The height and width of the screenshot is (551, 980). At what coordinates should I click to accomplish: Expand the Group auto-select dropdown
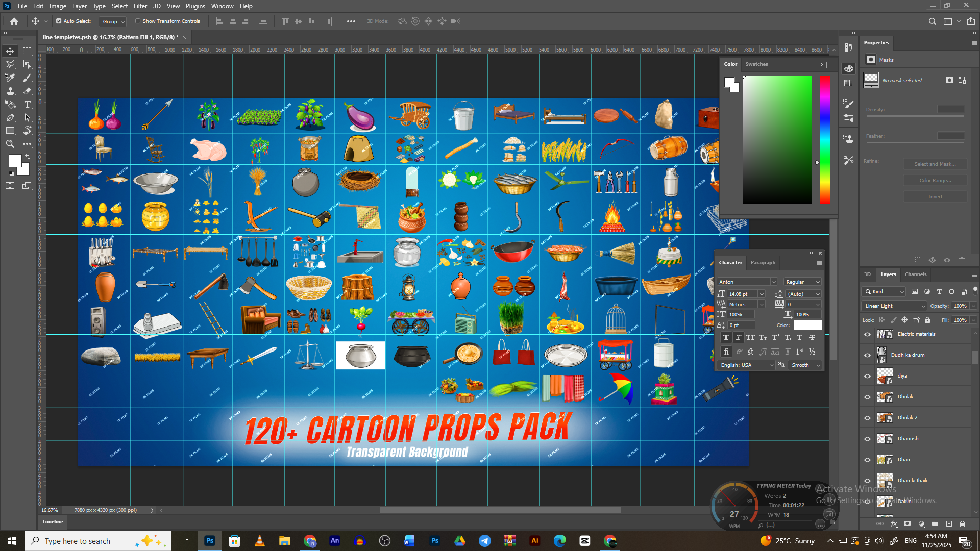113,21
